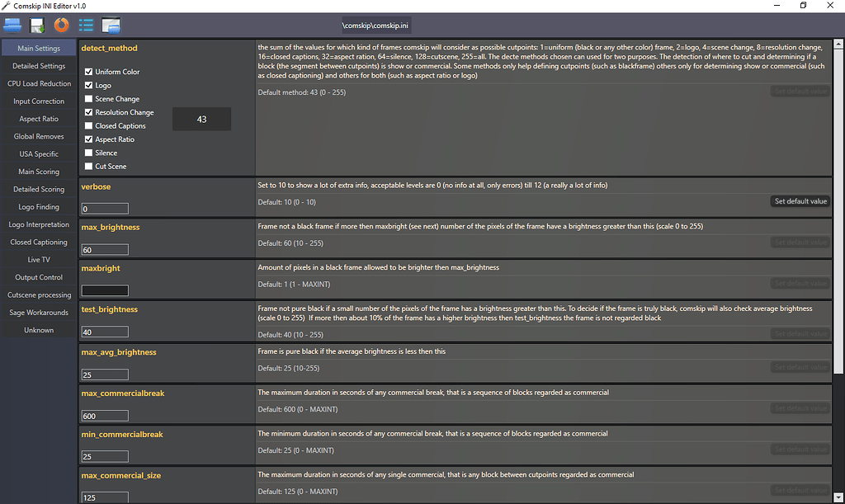Click the open file folder icon in toolbar
The width and height of the screenshot is (845, 504).
coord(12,25)
